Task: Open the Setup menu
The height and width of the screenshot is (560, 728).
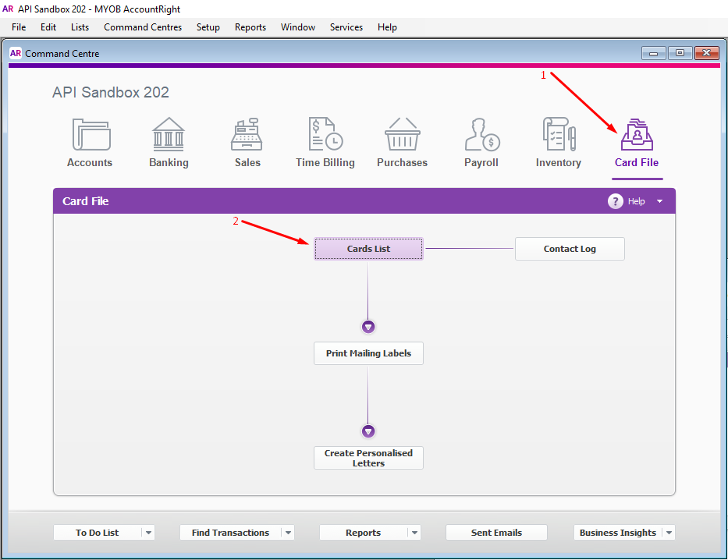Action: [208, 27]
